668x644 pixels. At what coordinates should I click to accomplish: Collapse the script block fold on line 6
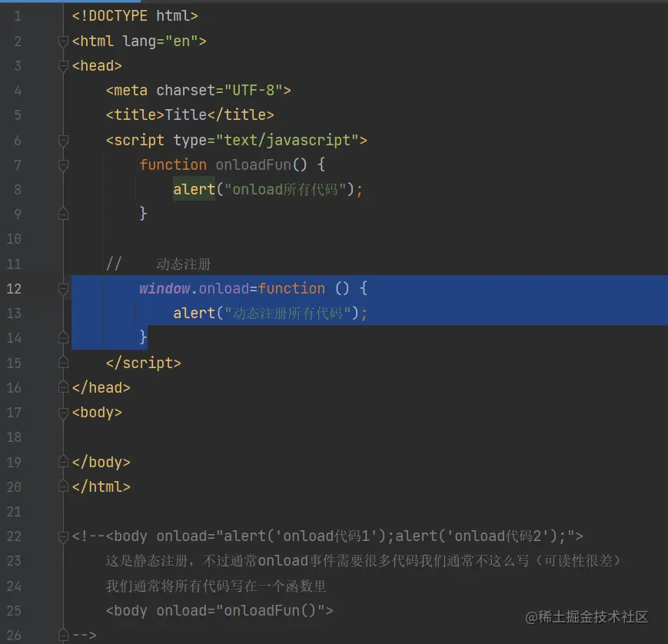[63, 141]
